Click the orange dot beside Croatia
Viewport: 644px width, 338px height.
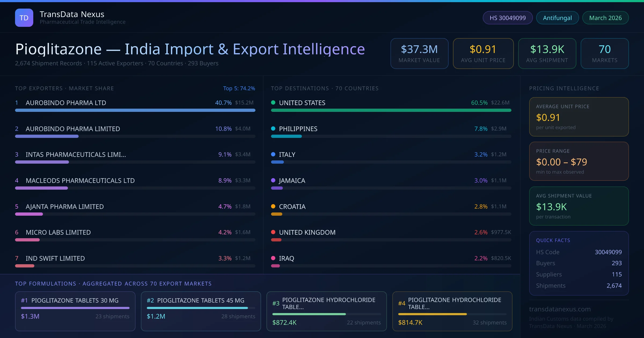273,206
